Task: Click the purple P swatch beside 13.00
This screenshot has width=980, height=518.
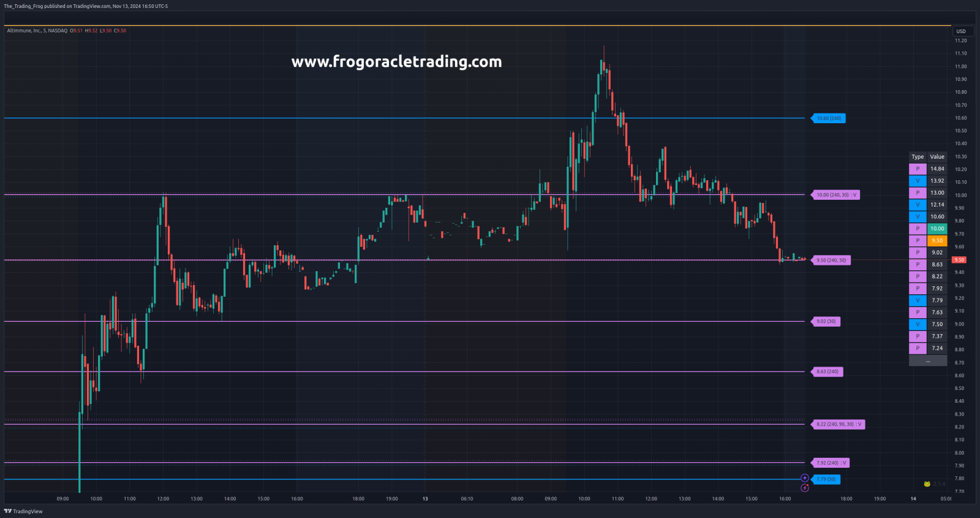Action: click(x=918, y=192)
